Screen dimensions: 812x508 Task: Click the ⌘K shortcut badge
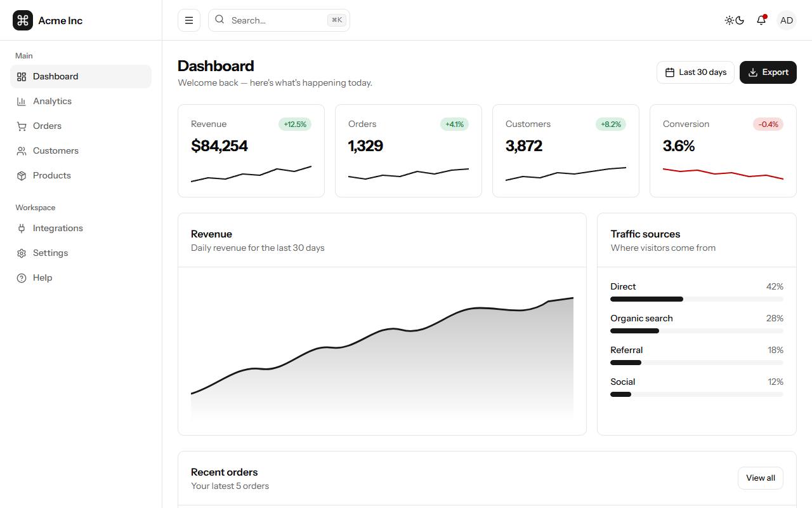[x=336, y=20]
